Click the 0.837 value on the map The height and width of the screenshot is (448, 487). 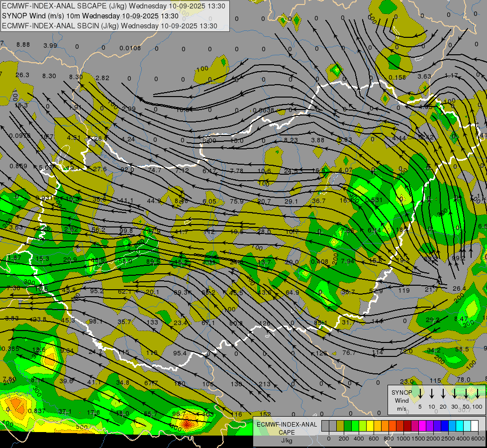[x=37, y=411]
